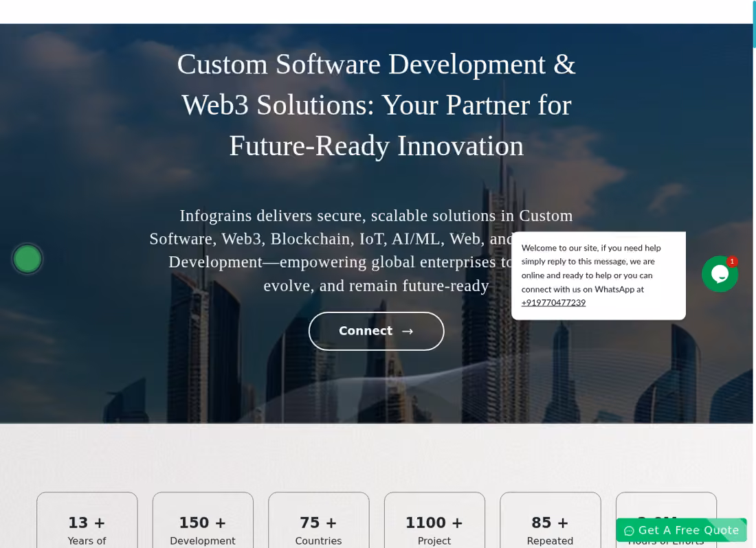Open WhatsApp number +919770477239 link

pos(553,303)
